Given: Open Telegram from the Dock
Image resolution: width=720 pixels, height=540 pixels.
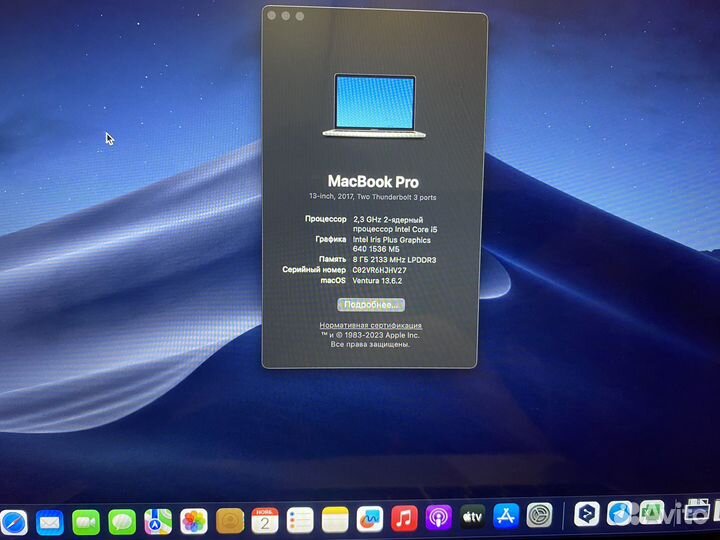Looking at the screenshot, I should click(x=619, y=512).
